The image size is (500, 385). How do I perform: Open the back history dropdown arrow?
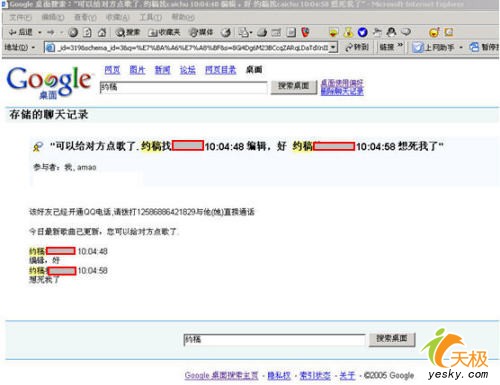(40, 33)
